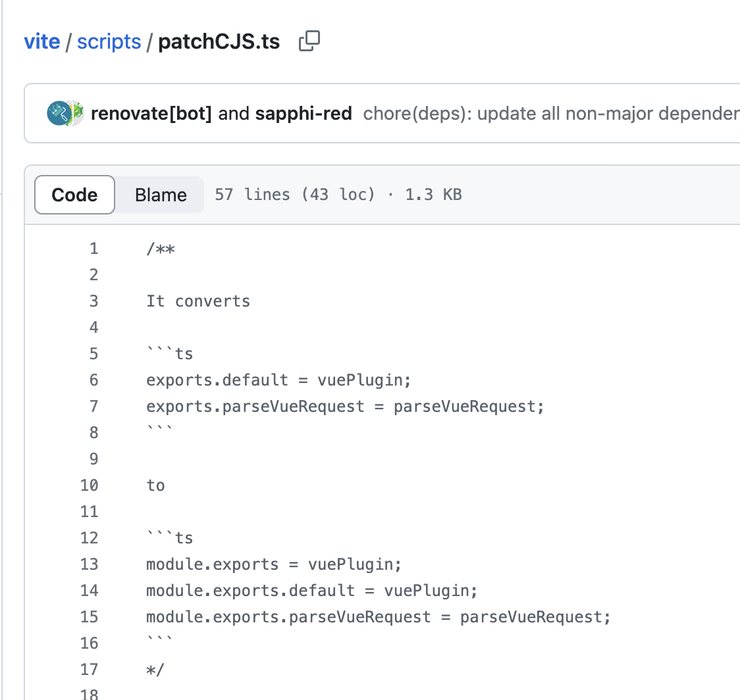This screenshot has height=700, width=740.
Task: Open the renovate[bot] author profile link
Action: pyautogui.click(x=151, y=114)
